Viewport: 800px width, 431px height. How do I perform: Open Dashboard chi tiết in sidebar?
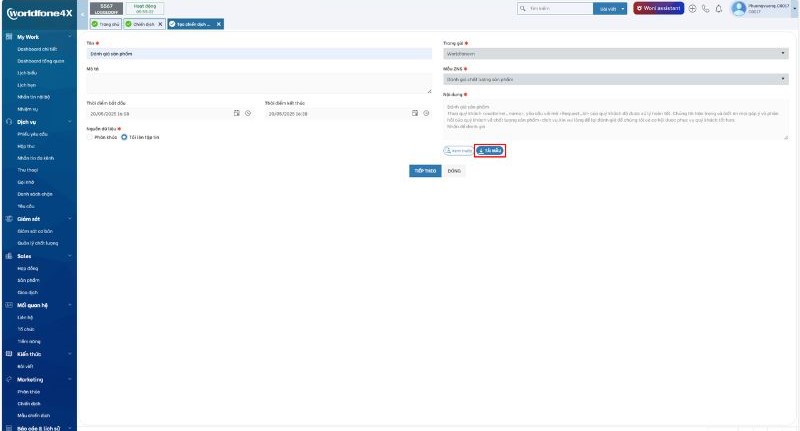click(x=40, y=48)
